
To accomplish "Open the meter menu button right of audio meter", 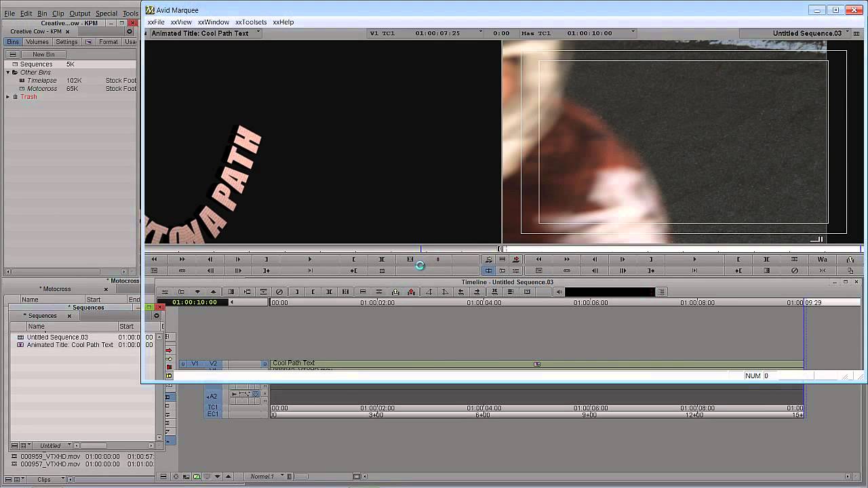I will [661, 292].
